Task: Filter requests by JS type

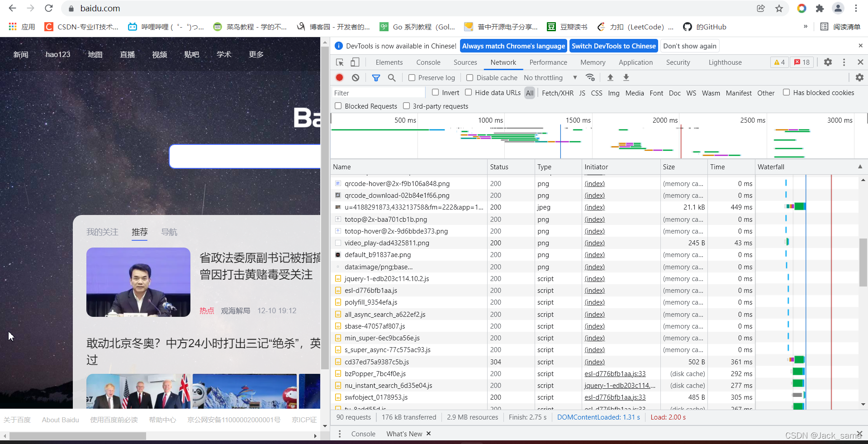Action: click(582, 93)
